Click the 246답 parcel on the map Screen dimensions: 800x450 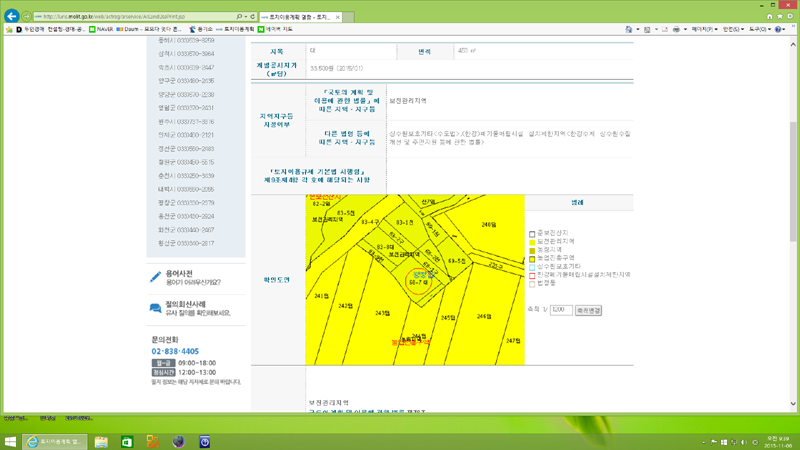tap(484, 316)
